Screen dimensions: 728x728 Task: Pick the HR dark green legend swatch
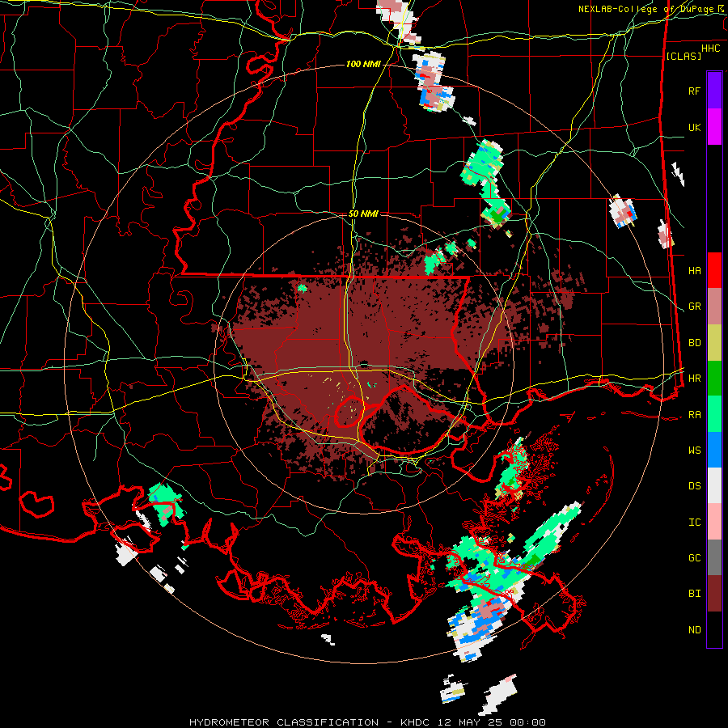(x=714, y=379)
